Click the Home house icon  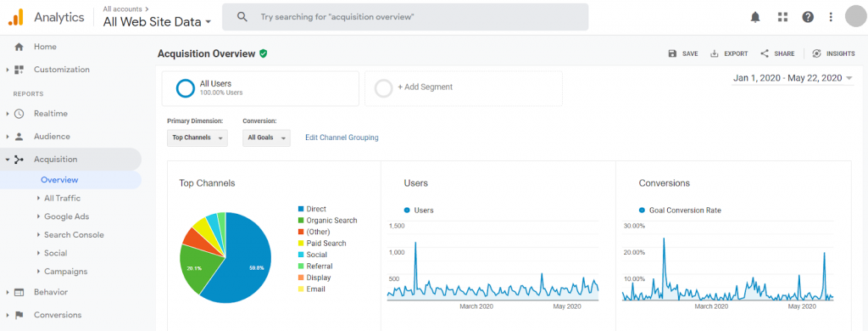click(19, 48)
